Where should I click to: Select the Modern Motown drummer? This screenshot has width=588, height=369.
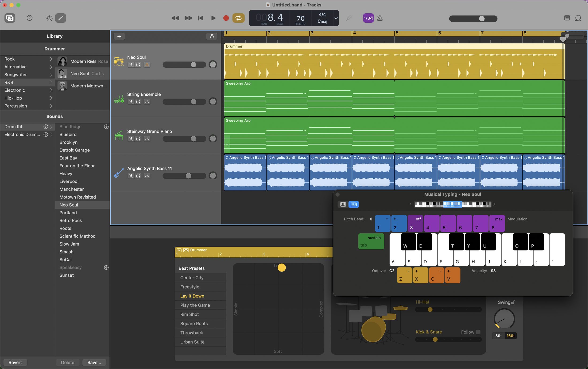83,86
